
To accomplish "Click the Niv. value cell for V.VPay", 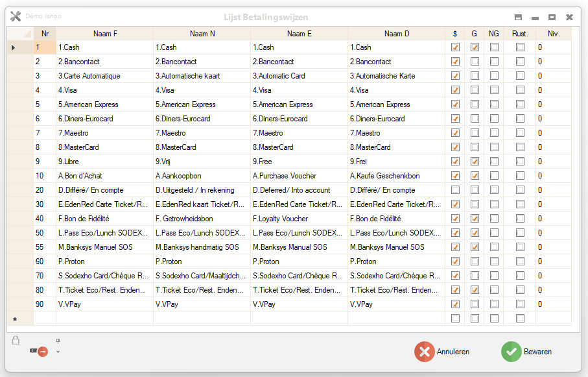I will click(553, 304).
